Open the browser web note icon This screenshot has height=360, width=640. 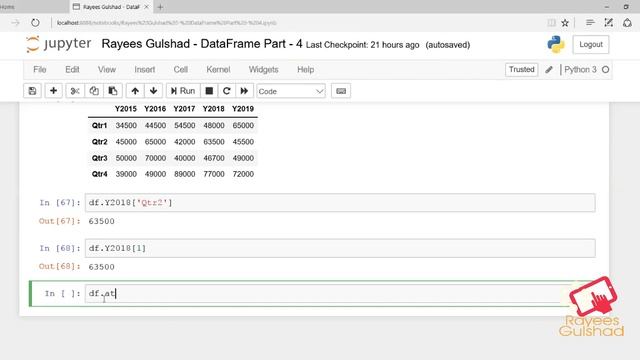(609, 23)
